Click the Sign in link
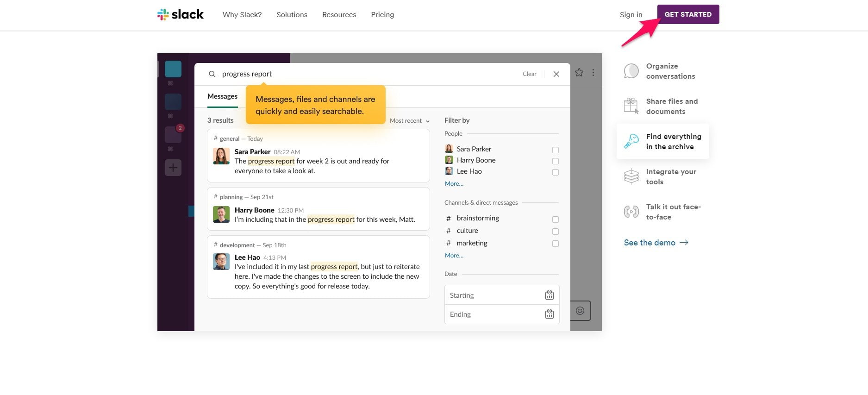The width and height of the screenshot is (868, 395). coord(631,14)
